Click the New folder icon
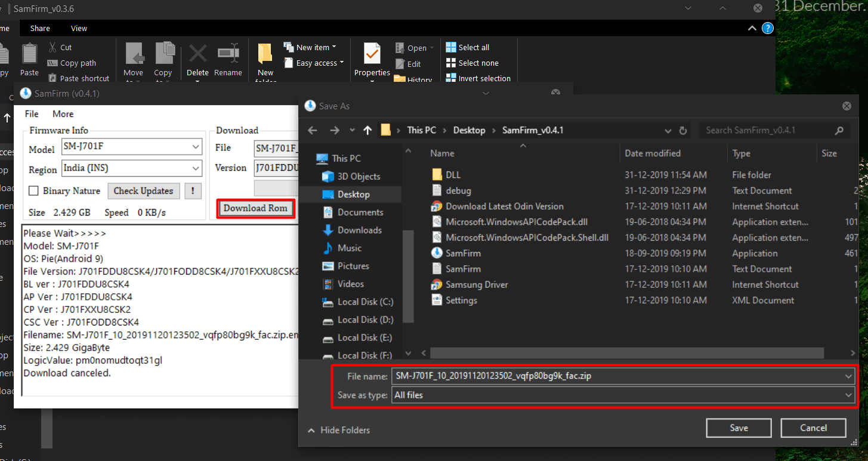 265,59
